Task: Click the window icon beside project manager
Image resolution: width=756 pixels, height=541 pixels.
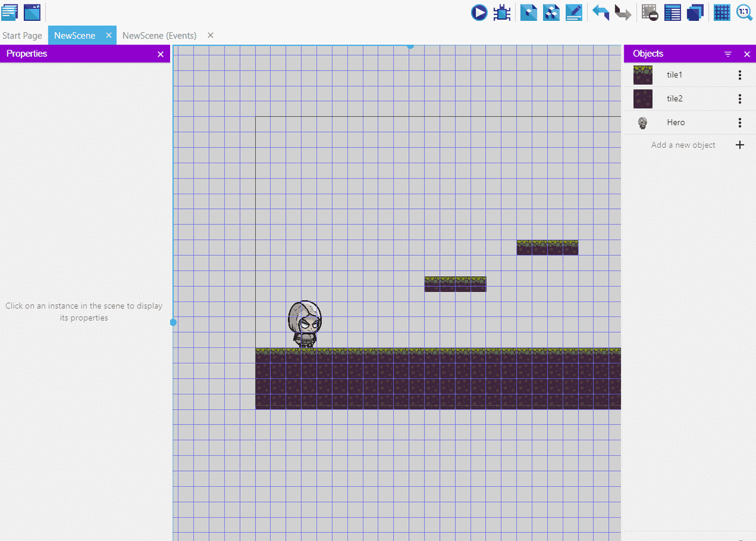Action: pyautogui.click(x=31, y=12)
